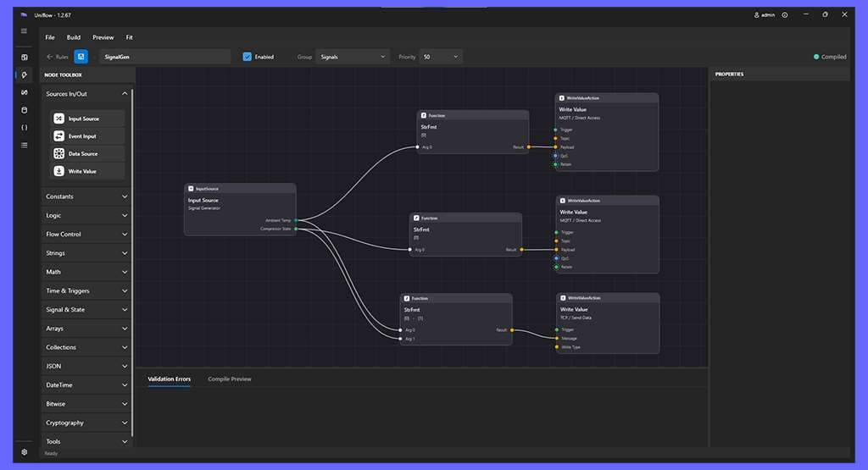
Task: Click the Node Toolbox vertical scrollbar
Action: coord(132,263)
